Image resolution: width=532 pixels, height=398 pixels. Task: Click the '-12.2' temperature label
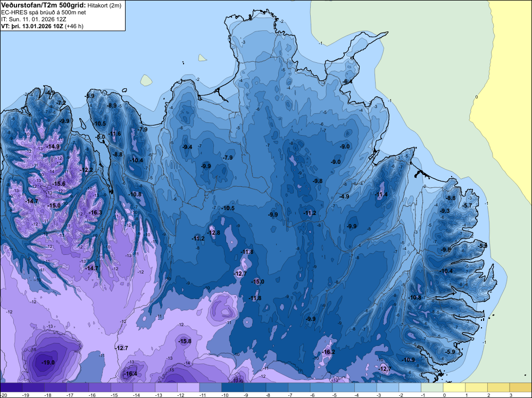[x=86, y=170]
